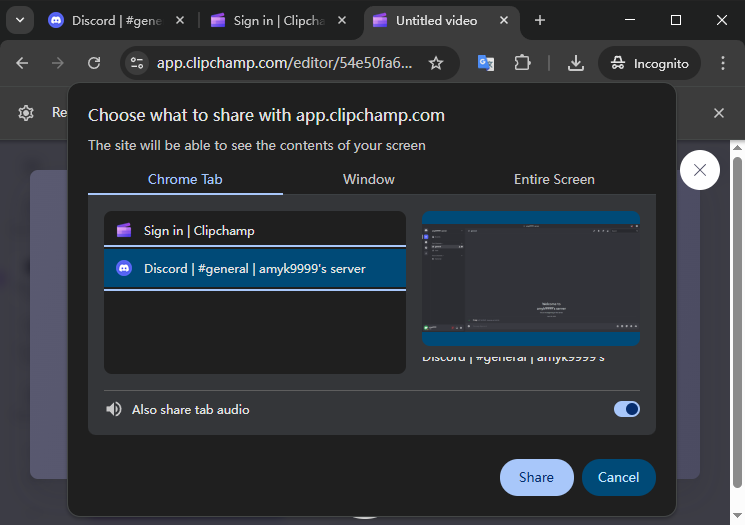Toggle the Also share tab audio switch

coord(627,409)
